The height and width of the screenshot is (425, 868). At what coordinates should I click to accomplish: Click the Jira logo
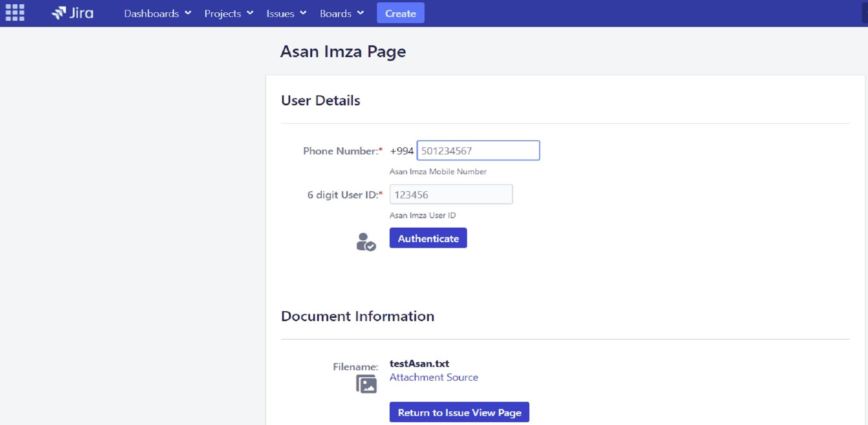click(x=72, y=13)
